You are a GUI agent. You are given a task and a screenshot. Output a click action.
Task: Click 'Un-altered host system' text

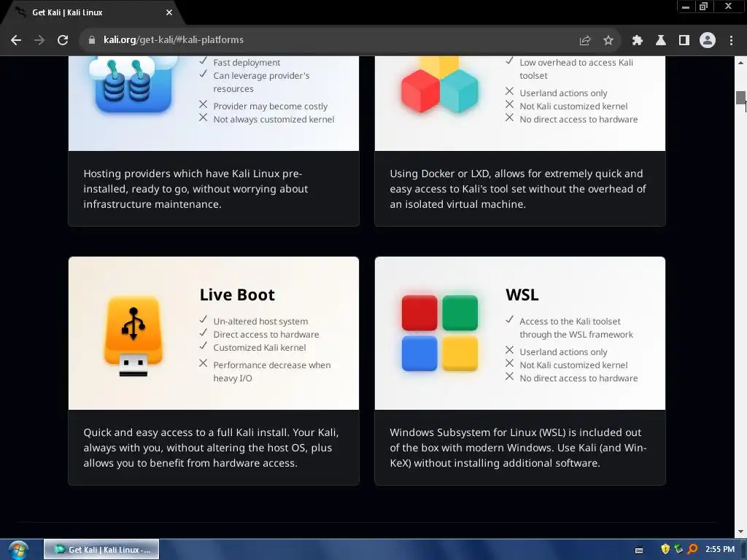click(x=260, y=322)
